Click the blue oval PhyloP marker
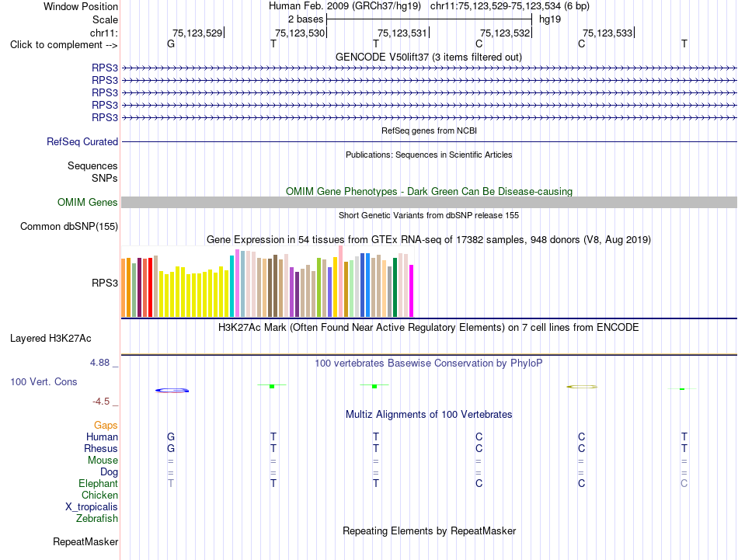 click(x=172, y=390)
